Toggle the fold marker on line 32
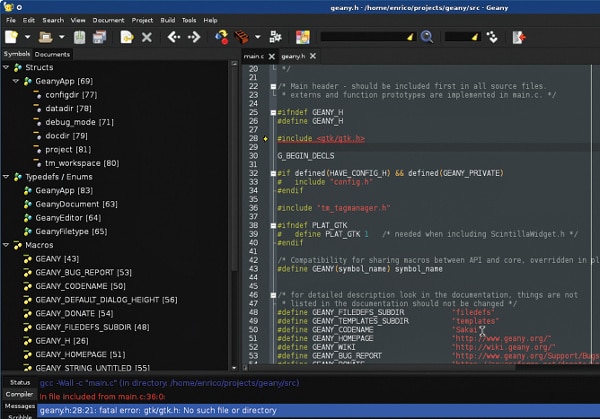This screenshot has height=419, width=600. pos(273,171)
